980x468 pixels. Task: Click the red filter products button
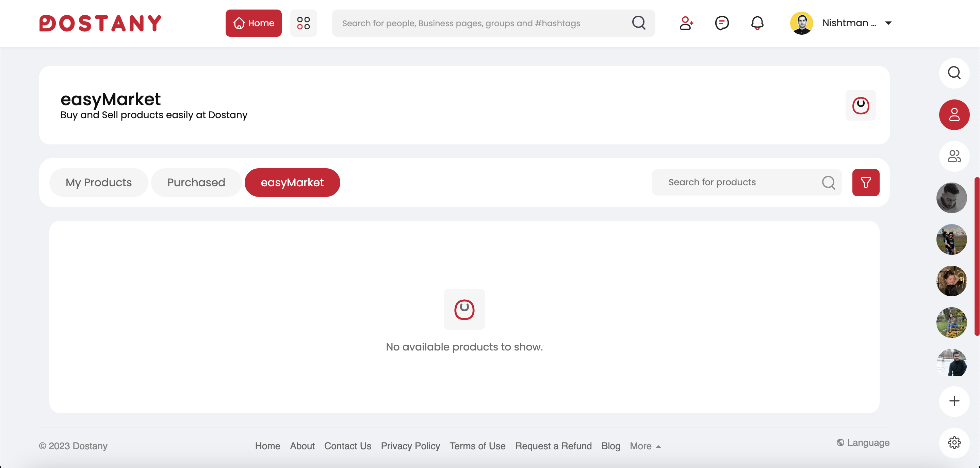click(865, 183)
